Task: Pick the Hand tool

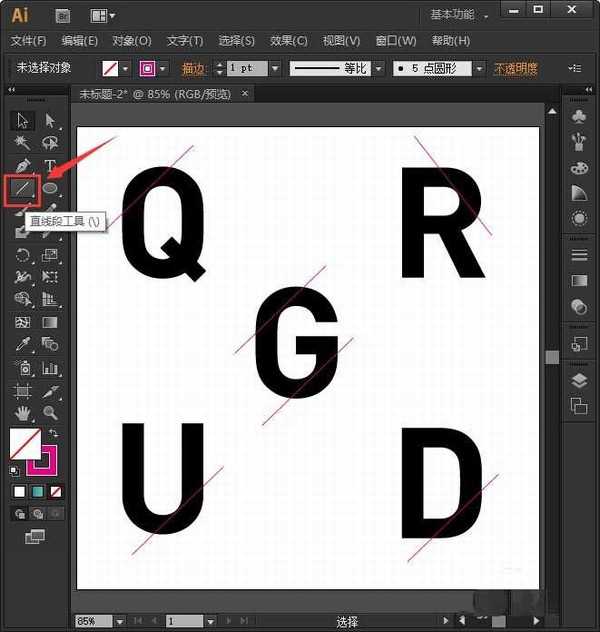Action: tap(22, 412)
